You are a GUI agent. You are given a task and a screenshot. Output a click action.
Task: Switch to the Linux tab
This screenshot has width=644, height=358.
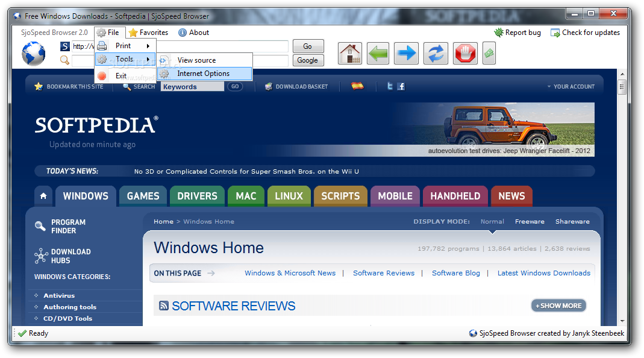coord(289,196)
